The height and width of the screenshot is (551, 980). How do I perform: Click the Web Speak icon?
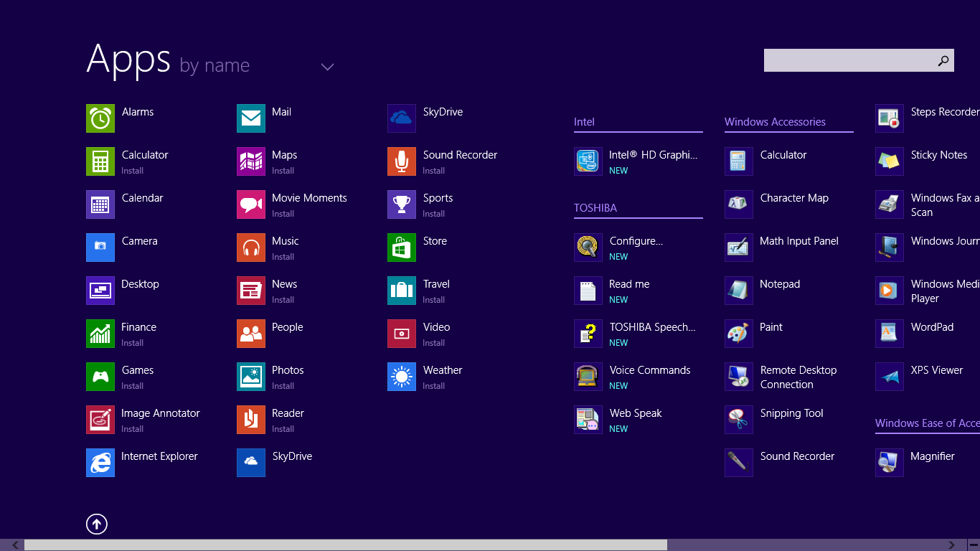pos(588,420)
